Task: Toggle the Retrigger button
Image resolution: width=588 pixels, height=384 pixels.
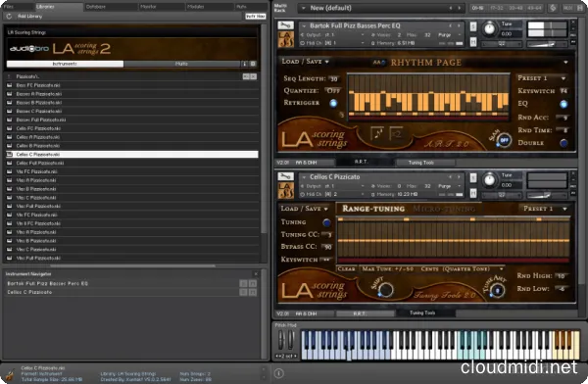Action: (333, 103)
